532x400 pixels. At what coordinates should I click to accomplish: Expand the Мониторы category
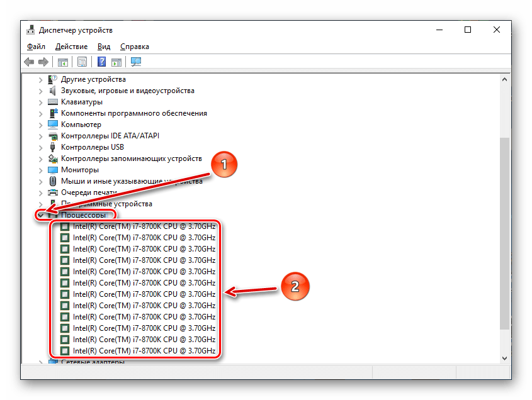[41, 170]
